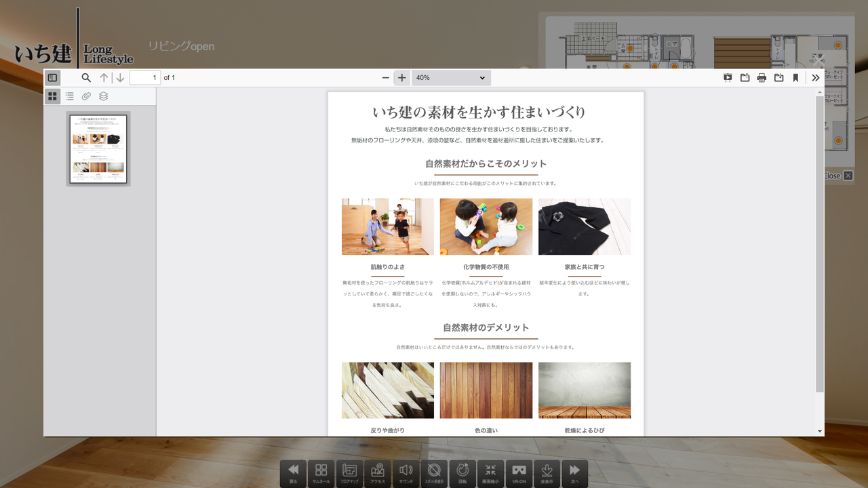
Task: Click the page number input field
Action: [145, 78]
